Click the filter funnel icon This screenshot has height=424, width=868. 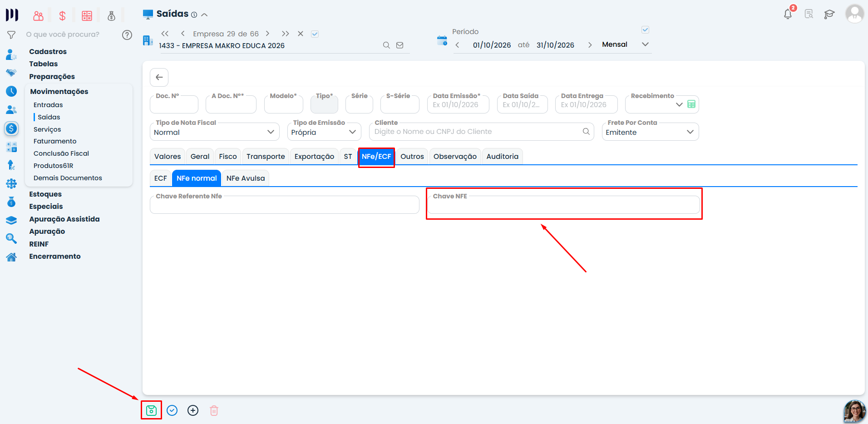[11, 35]
